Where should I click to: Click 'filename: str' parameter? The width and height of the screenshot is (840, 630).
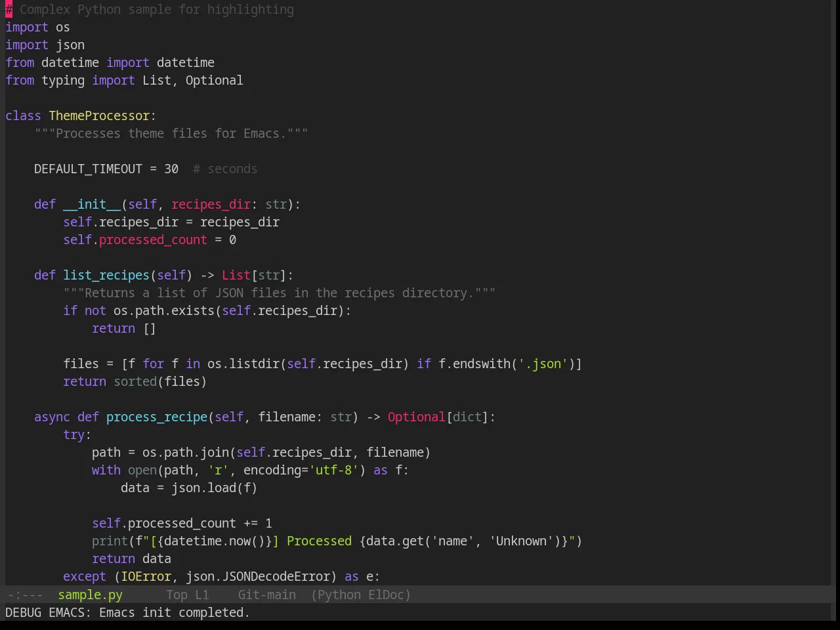click(x=304, y=417)
